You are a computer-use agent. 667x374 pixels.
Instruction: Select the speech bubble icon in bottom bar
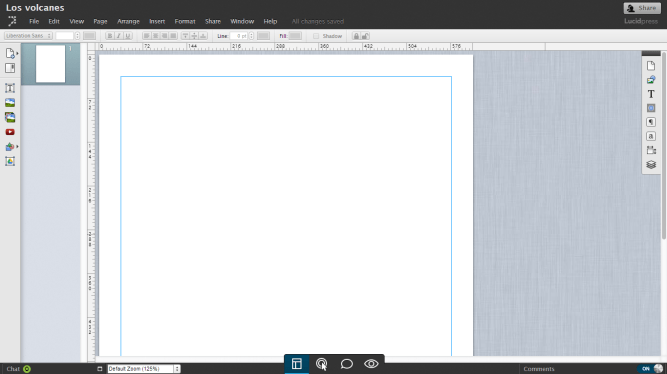point(346,364)
